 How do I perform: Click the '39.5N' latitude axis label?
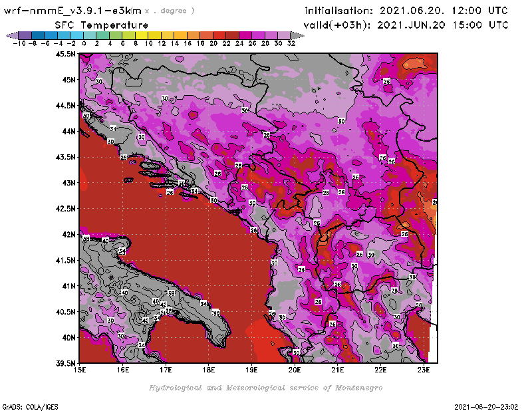(x=66, y=363)
